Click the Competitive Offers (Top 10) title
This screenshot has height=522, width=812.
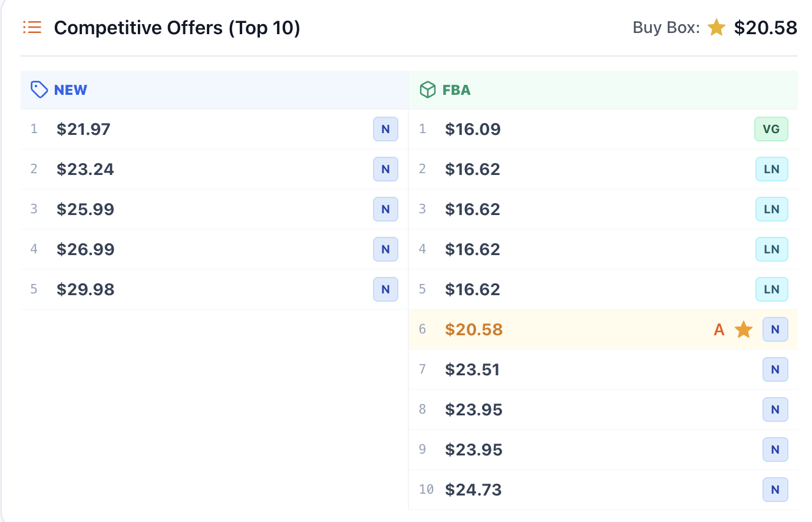point(177,27)
